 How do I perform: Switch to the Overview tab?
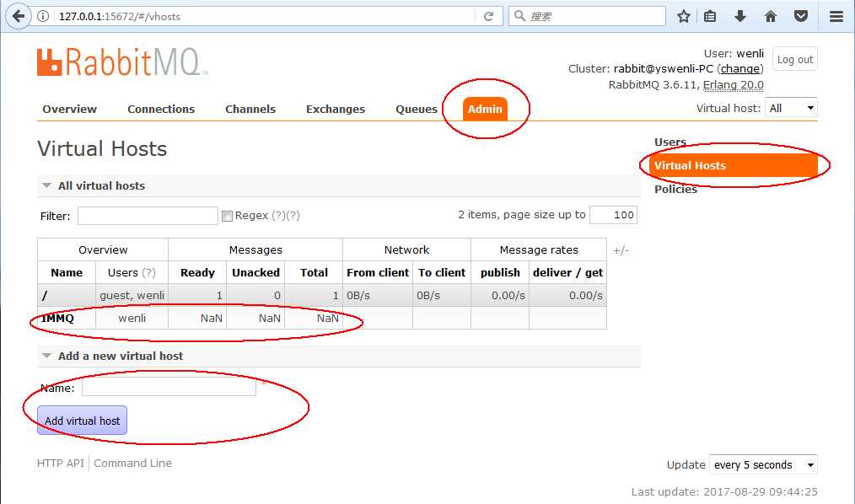[x=69, y=109]
